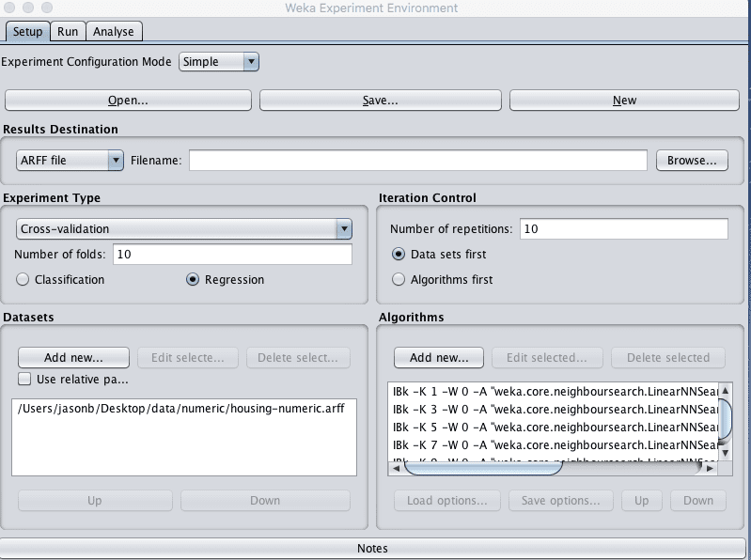The width and height of the screenshot is (751, 560).
Task: Open the Cross-validation experiment type dropdown
Action: (x=184, y=228)
